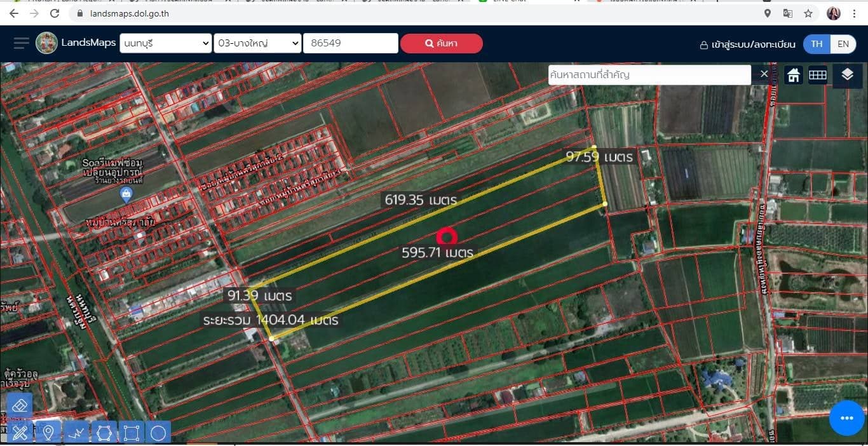Select the eraser tool on the map
The width and height of the screenshot is (868, 446).
tap(20, 405)
